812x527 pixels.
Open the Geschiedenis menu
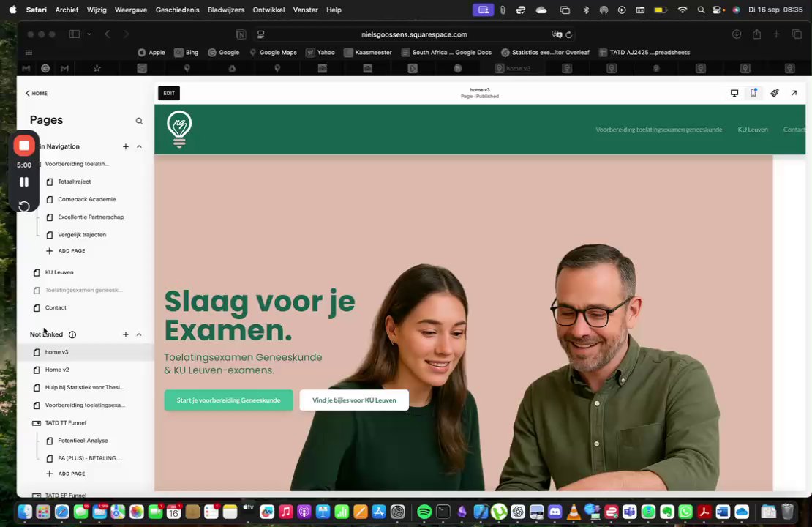pyautogui.click(x=177, y=10)
